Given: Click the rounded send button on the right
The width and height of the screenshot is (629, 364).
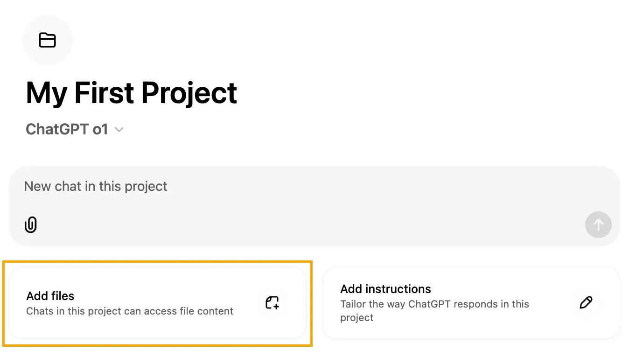Looking at the screenshot, I should tap(598, 225).
